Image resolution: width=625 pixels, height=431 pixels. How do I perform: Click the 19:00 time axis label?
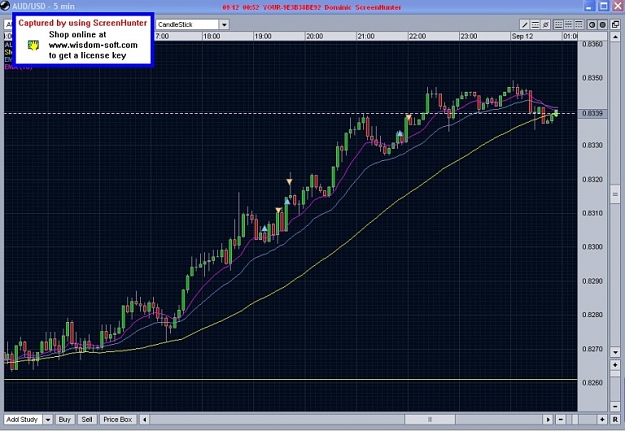pos(263,36)
